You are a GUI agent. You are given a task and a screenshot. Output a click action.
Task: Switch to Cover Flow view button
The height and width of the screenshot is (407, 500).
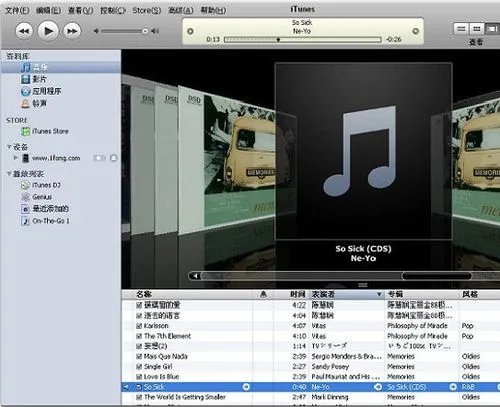pyautogui.click(x=492, y=29)
